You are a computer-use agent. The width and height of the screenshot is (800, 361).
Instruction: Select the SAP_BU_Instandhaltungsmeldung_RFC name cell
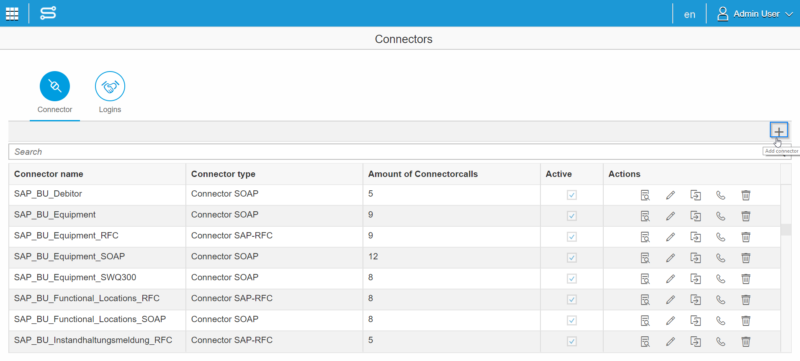97,341
